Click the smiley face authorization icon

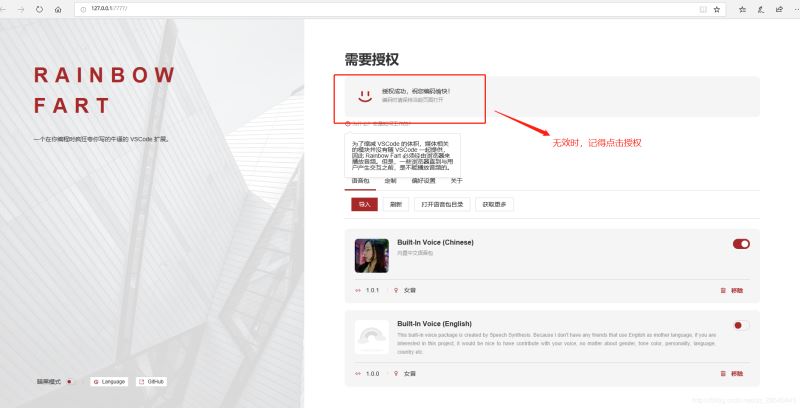click(x=365, y=96)
